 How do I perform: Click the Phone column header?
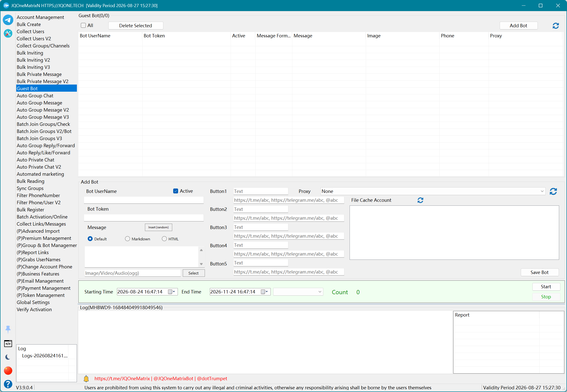[464, 36]
